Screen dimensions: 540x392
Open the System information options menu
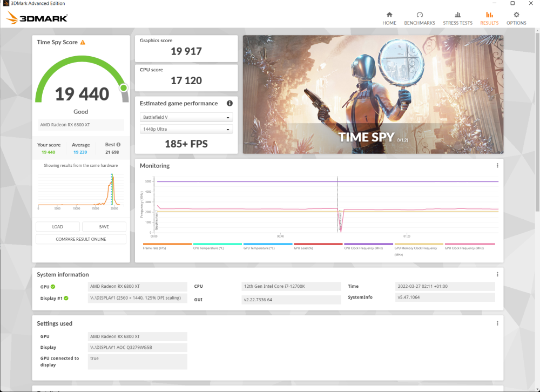pyautogui.click(x=497, y=274)
